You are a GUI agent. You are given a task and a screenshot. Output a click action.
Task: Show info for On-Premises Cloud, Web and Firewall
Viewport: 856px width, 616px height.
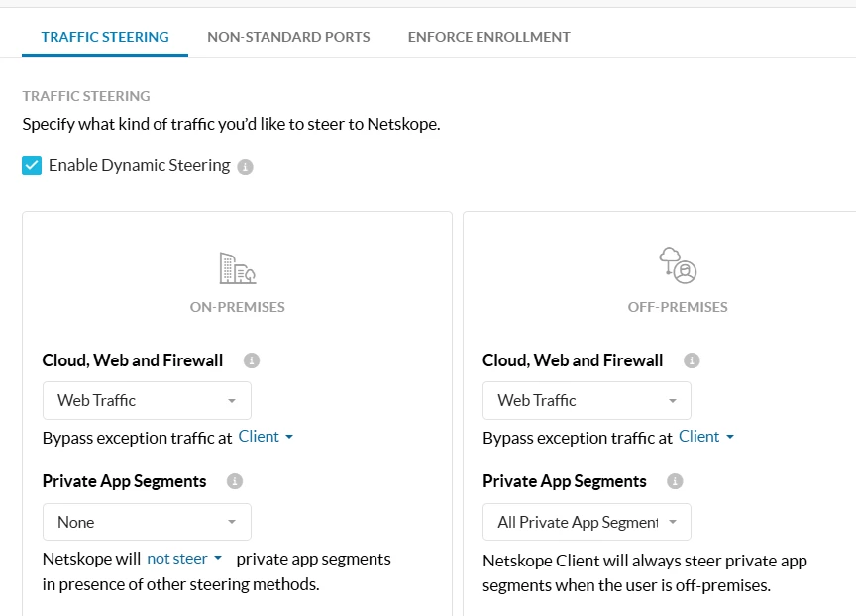[x=251, y=360]
